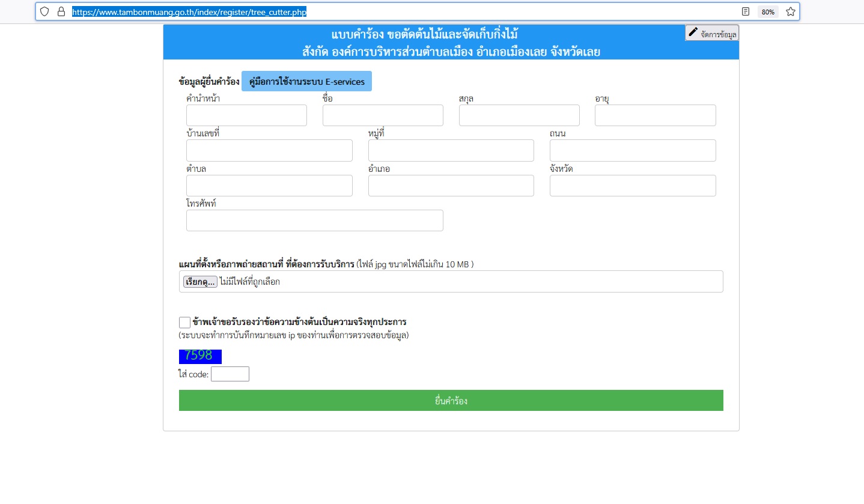Open จัดการข้อมูล with pencil icon
This screenshot has width=864, height=504.
tap(712, 33)
